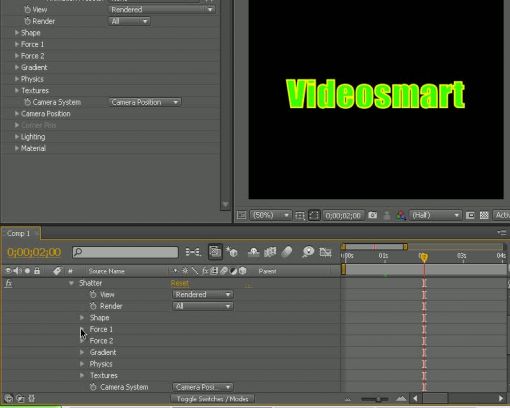Screen dimensions: 510x408
Task: Expand Shape group in Effect Controls panel
Action: click(16, 33)
